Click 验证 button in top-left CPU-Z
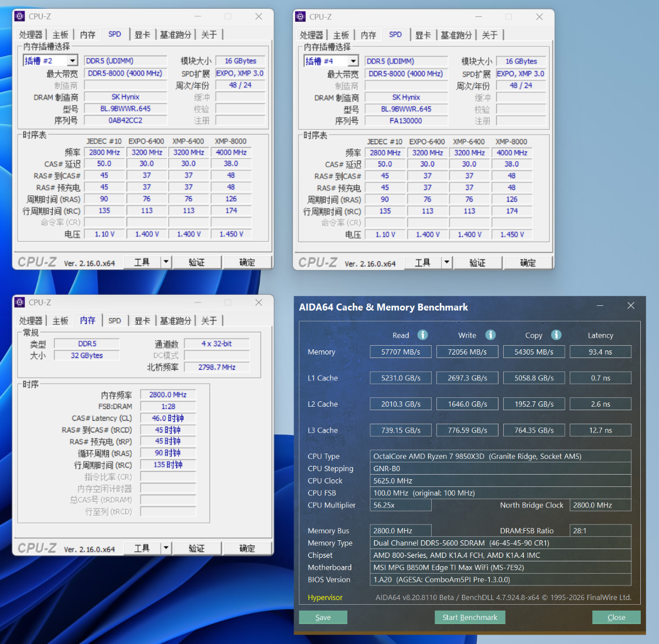 197,263
